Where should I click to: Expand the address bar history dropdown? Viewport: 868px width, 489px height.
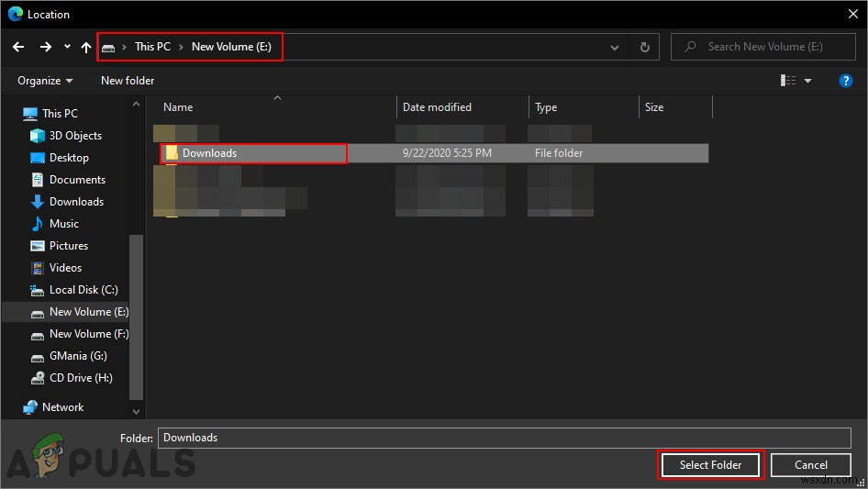(x=615, y=48)
